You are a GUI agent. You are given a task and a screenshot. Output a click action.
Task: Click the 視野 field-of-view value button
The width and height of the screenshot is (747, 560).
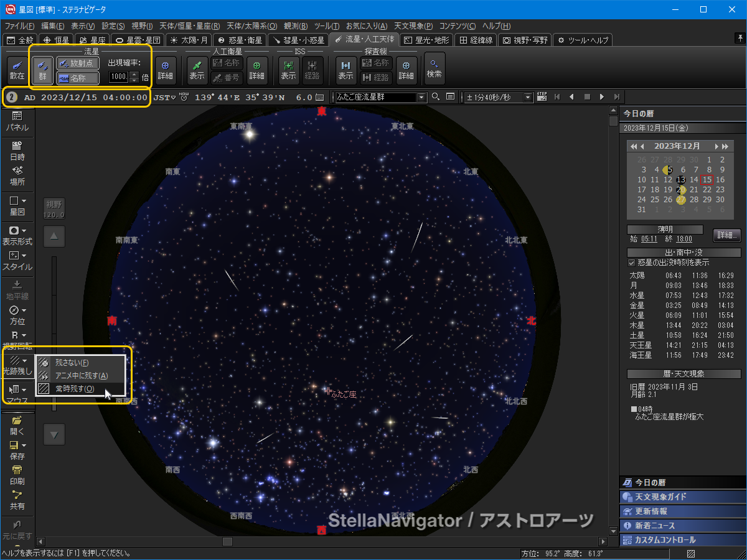tap(54, 209)
